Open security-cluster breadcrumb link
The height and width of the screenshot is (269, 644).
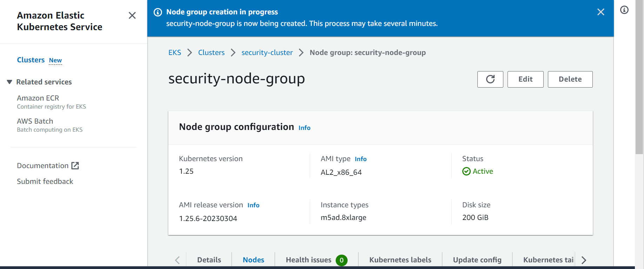[267, 53]
